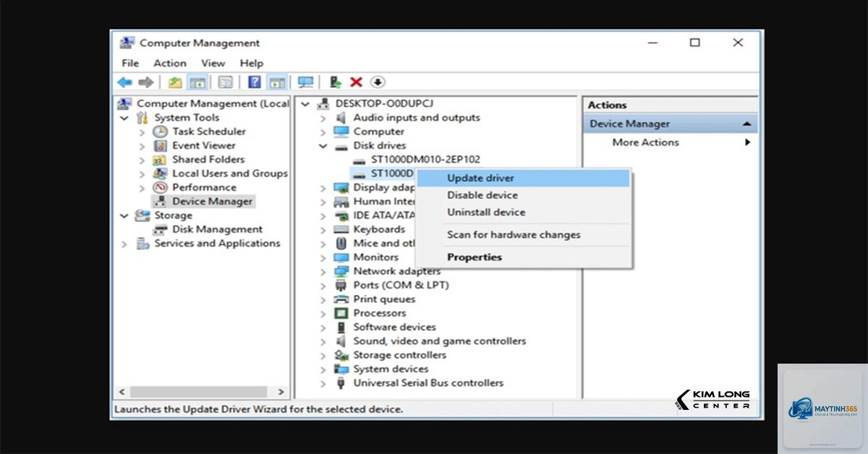This screenshot has width=868, height=454.
Task: Click the gray Forward arrow in toolbar
Action: click(x=146, y=82)
